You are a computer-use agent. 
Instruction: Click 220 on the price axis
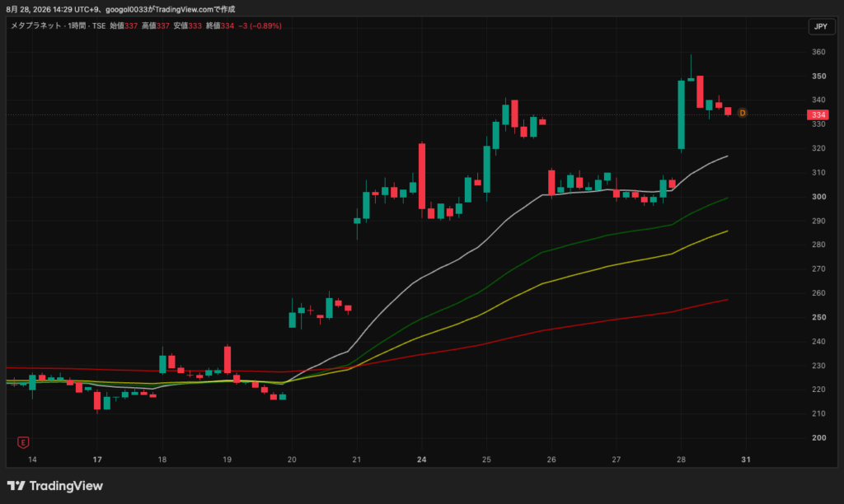click(x=818, y=390)
